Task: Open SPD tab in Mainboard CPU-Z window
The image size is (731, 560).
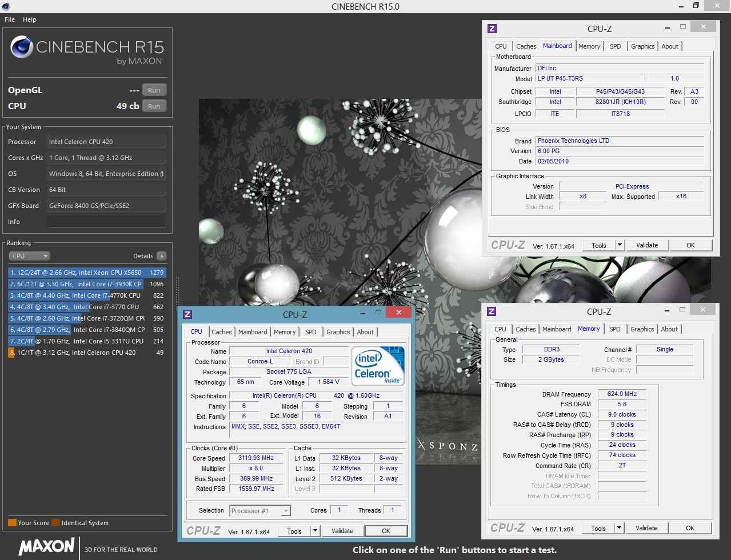Action: click(616, 46)
